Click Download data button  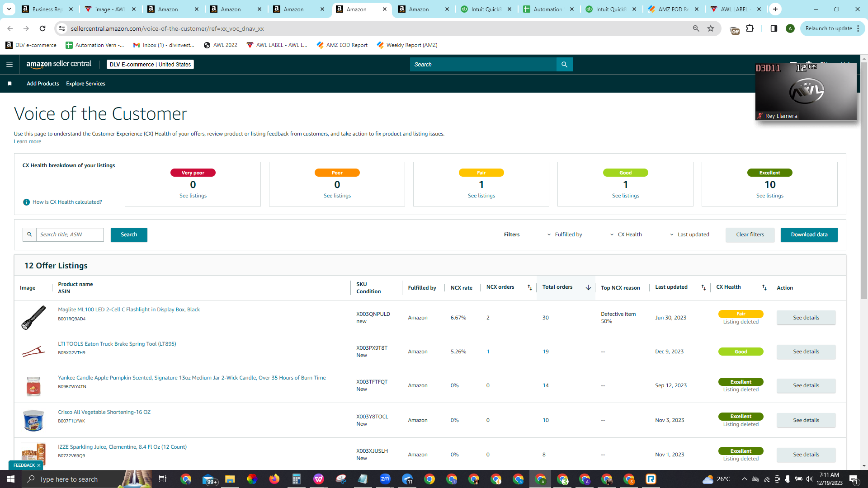click(x=809, y=235)
